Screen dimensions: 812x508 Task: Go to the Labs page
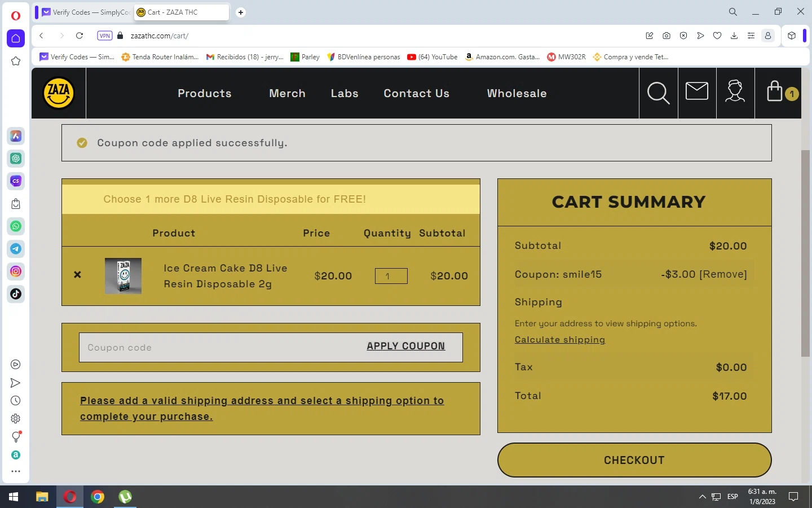(345, 93)
